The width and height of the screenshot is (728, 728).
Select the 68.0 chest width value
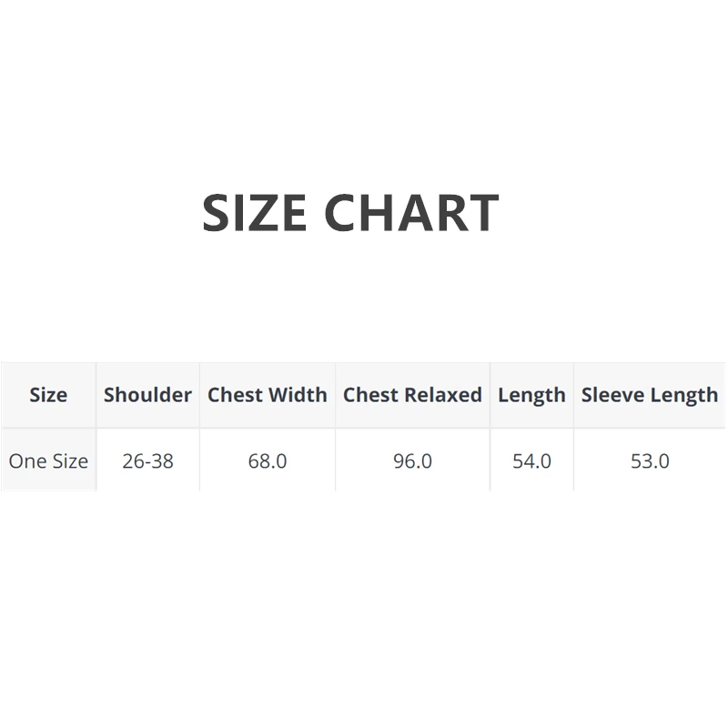click(x=268, y=461)
